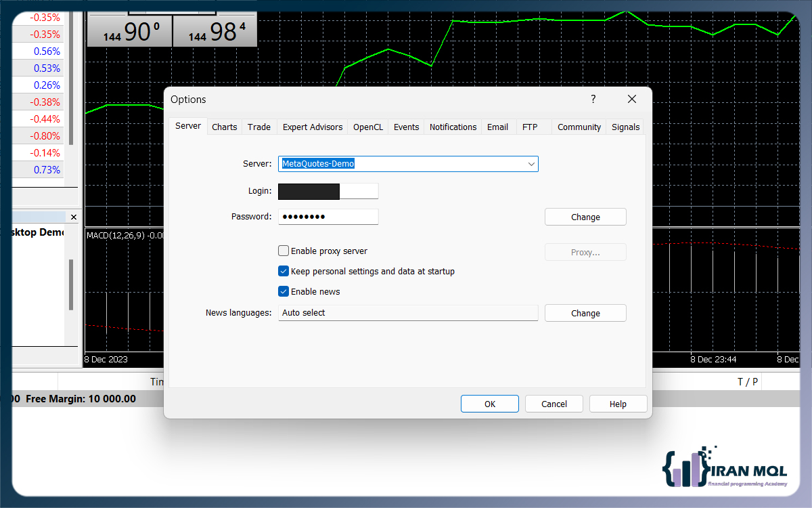Click the 8 Dec 2023 date label
812x508 pixels.
(x=106, y=359)
